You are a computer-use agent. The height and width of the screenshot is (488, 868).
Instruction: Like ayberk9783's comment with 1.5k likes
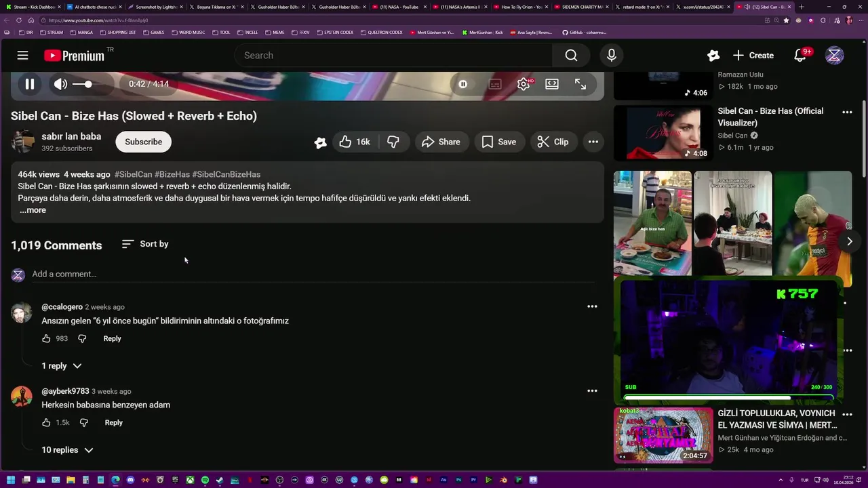coord(46,422)
